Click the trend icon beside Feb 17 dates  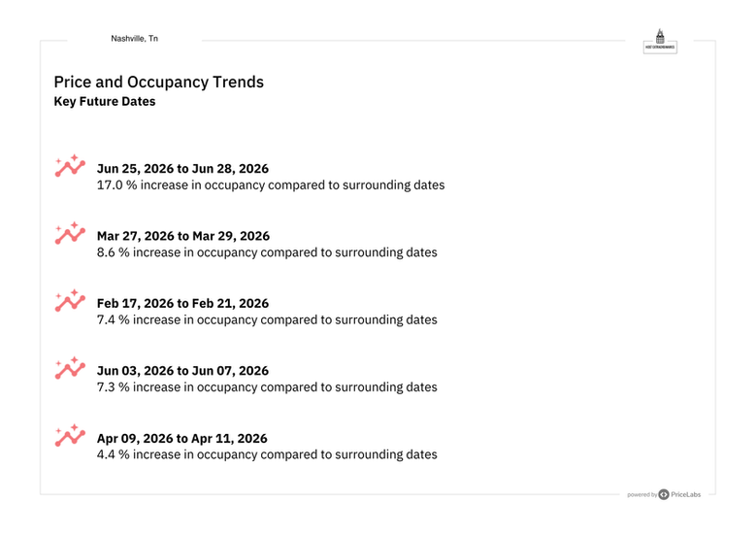click(70, 300)
